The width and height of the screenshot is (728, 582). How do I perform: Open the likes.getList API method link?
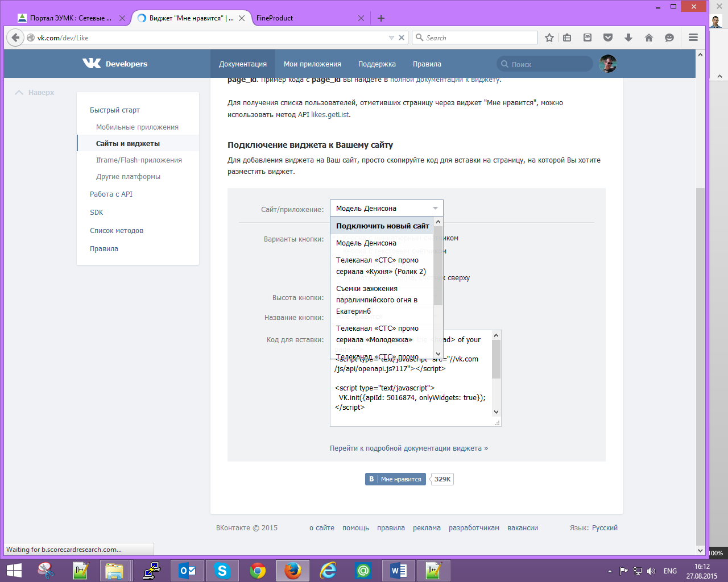tap(330, 114)
